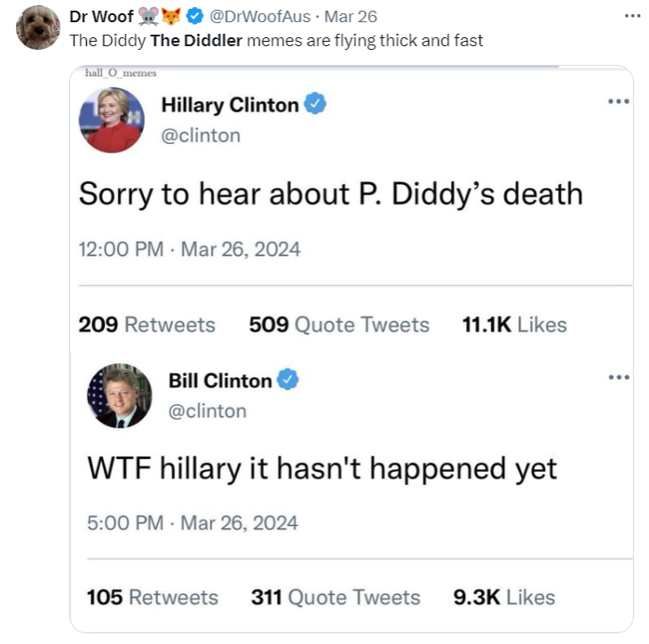The width and height of the screenshot is (649, 644).
Task: Click Dr Woof's blue verified badge
Action: 194,16
